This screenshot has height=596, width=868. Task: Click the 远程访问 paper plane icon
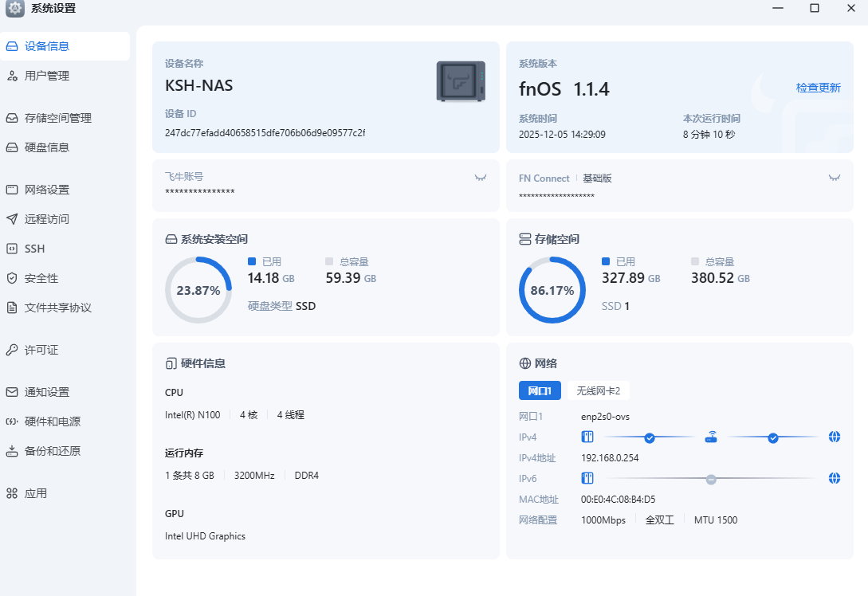tap(12, 219)
